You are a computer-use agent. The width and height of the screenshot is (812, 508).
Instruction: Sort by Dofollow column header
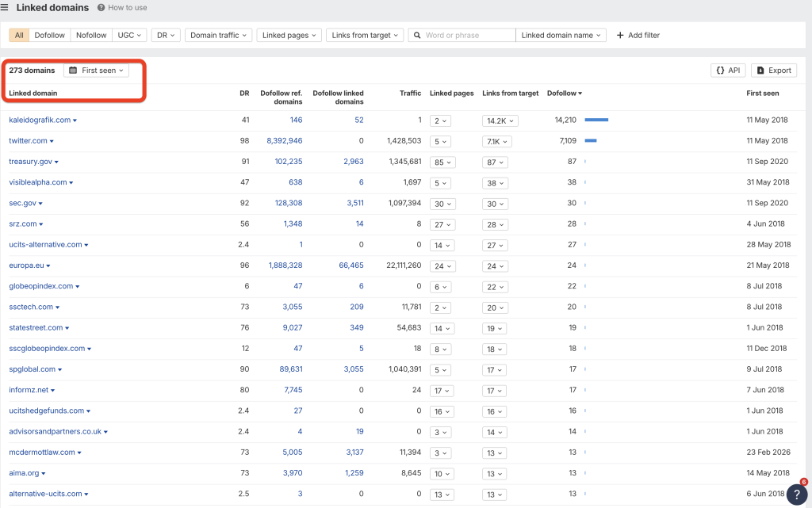565,93
